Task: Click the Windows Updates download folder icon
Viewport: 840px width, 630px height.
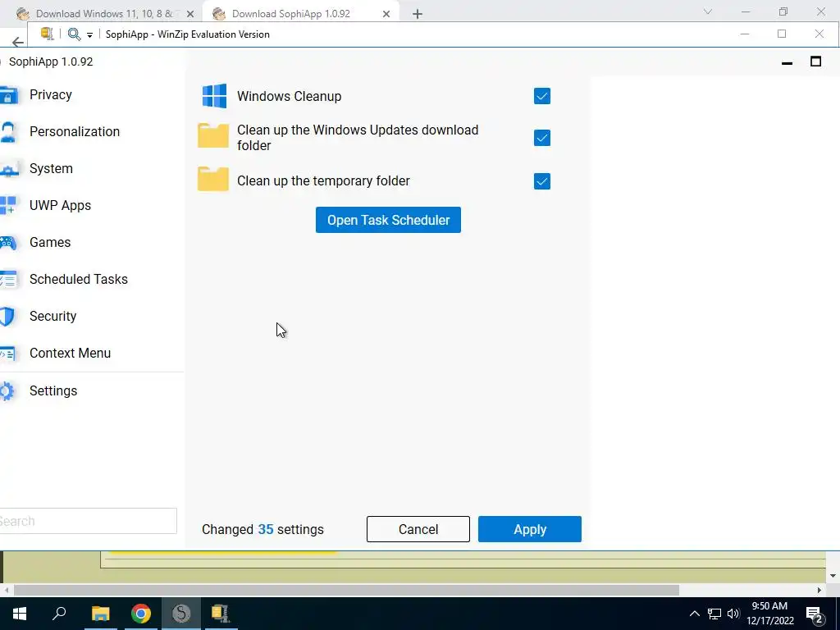Action: pyautogui.click(x=213, y=135)
